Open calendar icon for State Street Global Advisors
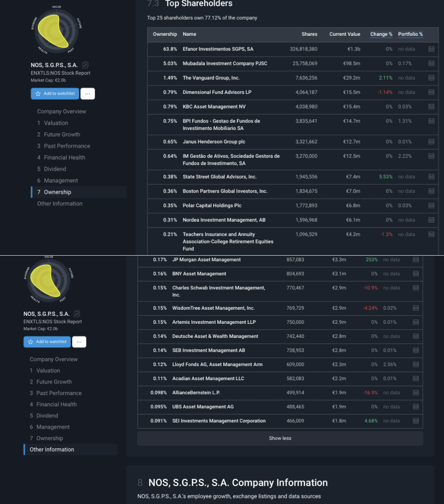Viewport: 444px width, 504px height. click(431, 177)
